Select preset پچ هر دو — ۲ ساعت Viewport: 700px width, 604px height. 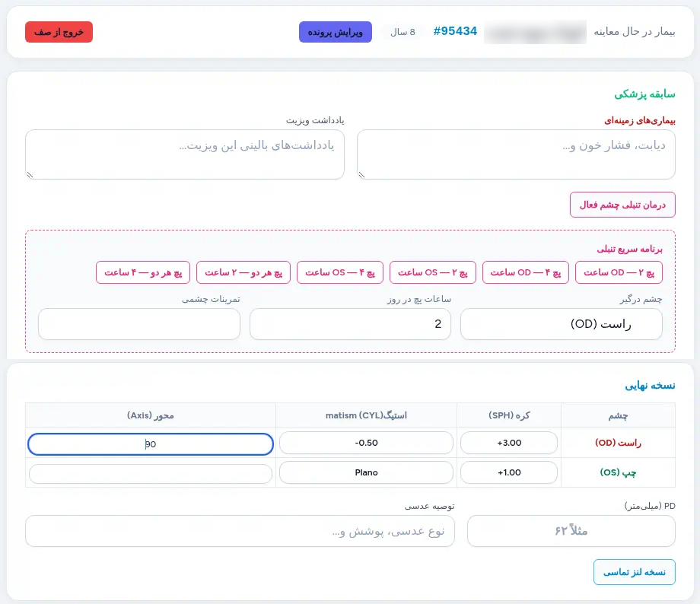pos(243,272)
